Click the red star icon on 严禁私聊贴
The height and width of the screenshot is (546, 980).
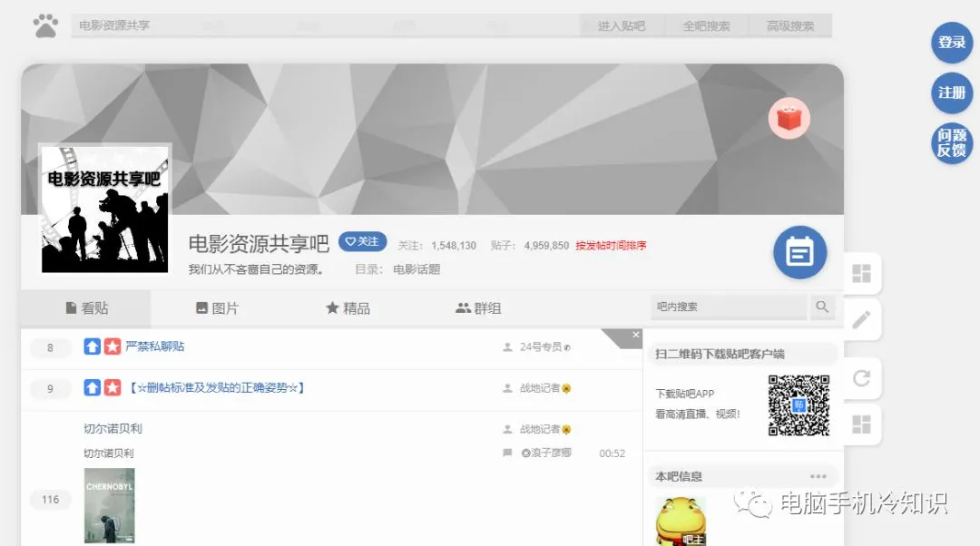pyautogui.click(x=113, y=346)
